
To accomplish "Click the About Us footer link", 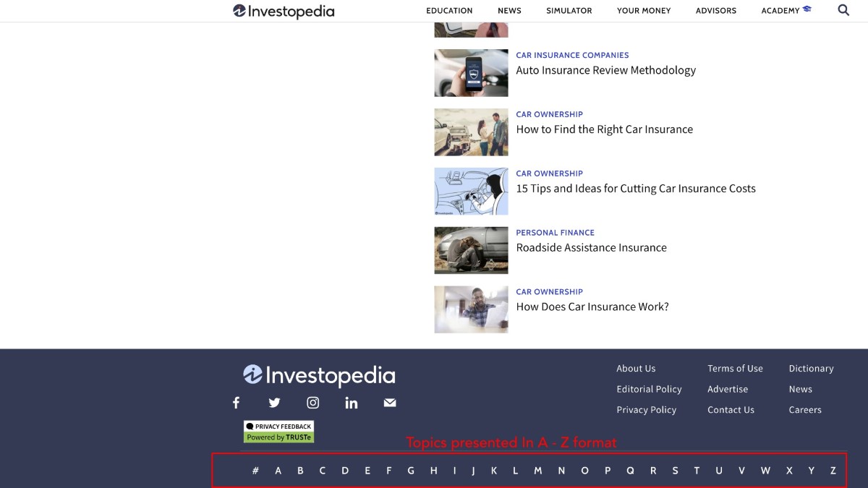I will click(x=636, y=369).
